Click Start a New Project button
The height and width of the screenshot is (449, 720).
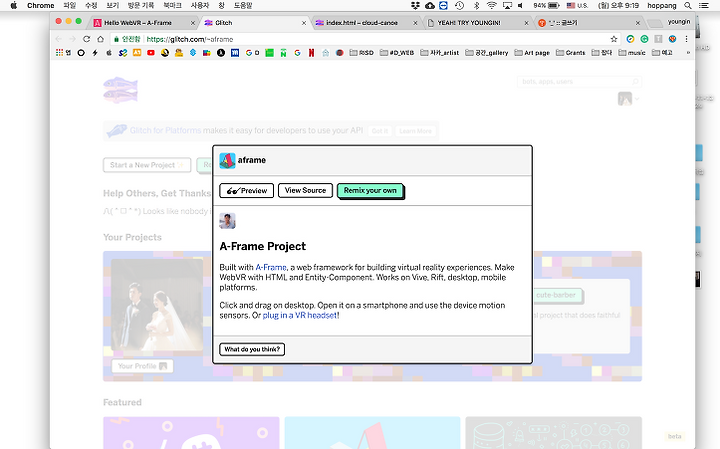[x=147, y=165]
